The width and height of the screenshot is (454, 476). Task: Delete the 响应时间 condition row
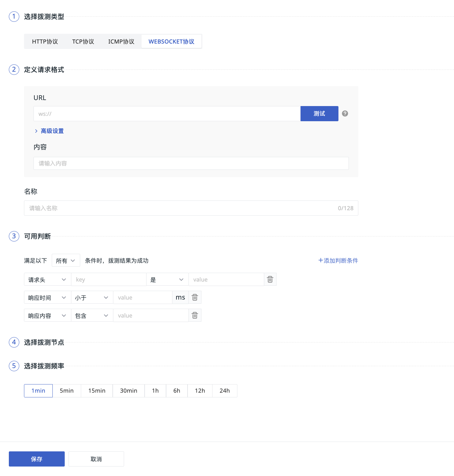point(195,297)
